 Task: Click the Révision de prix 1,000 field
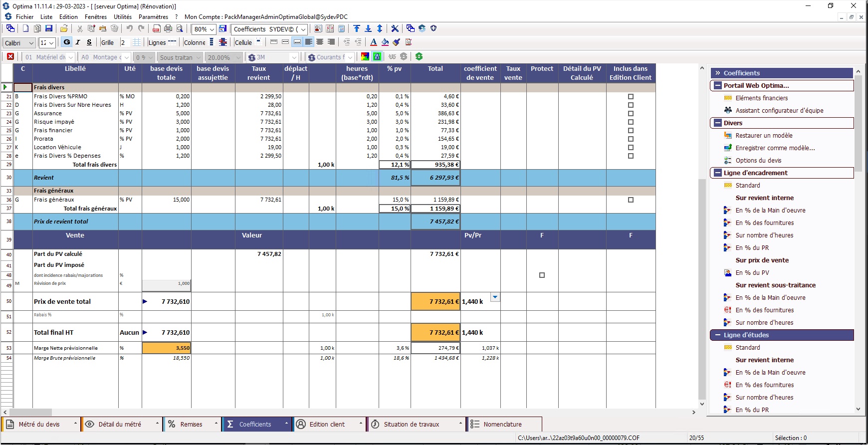(x=166, y=285)
